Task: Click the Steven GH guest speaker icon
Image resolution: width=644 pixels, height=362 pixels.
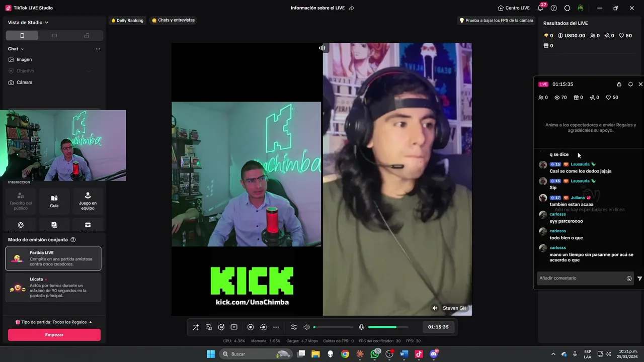Action: [x=435, y=308]
